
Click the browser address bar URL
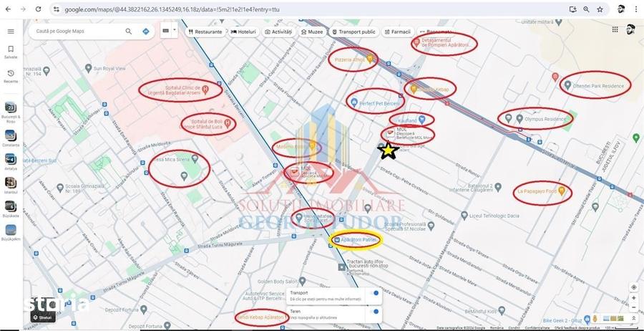(172, 9)
